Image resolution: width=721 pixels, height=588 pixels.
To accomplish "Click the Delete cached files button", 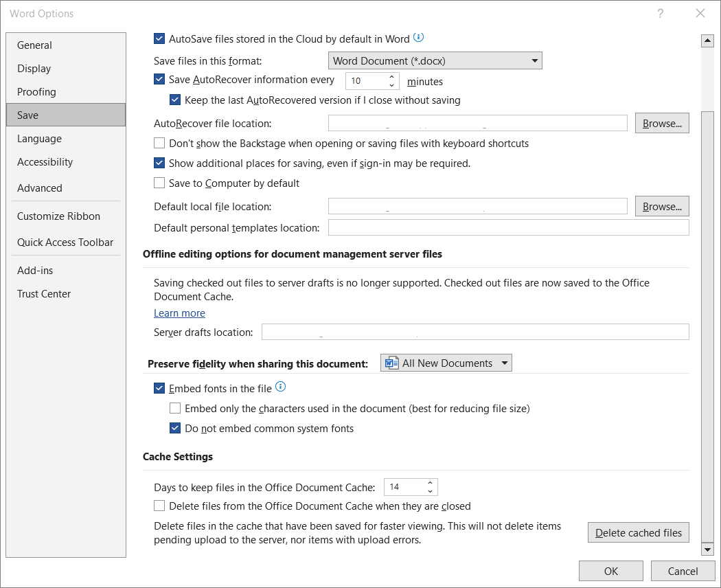I will coord(638,532).
